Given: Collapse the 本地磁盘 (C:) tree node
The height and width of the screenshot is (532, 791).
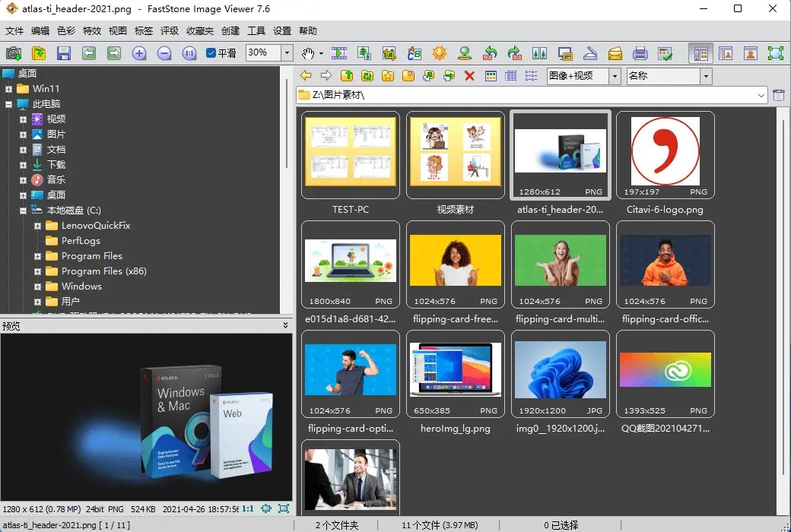Looking at the screenshot, I should click(x=24, y=211).
